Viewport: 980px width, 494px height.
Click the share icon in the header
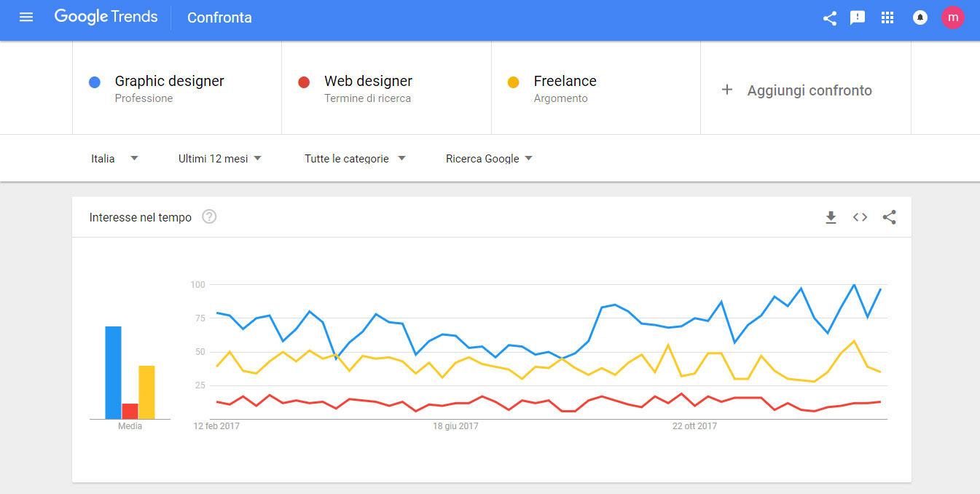pos(829,18)
